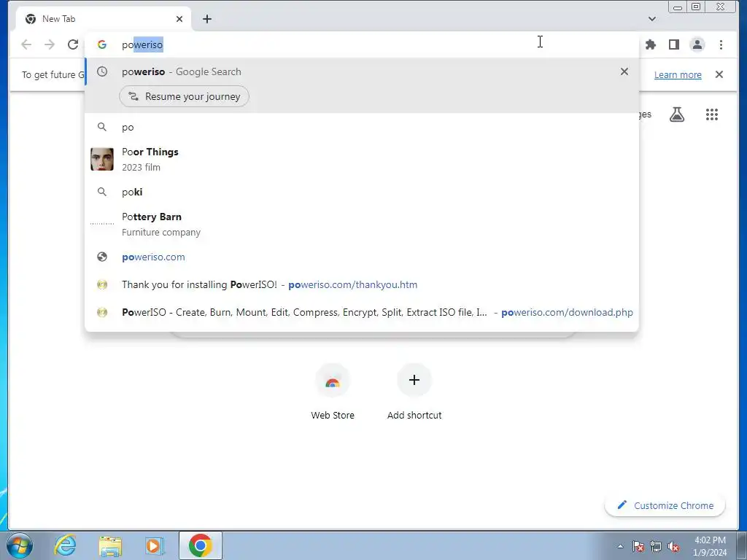Click the Poor Things thumbnail image
This screenshot has width=747, height=560.
(102, 159)
